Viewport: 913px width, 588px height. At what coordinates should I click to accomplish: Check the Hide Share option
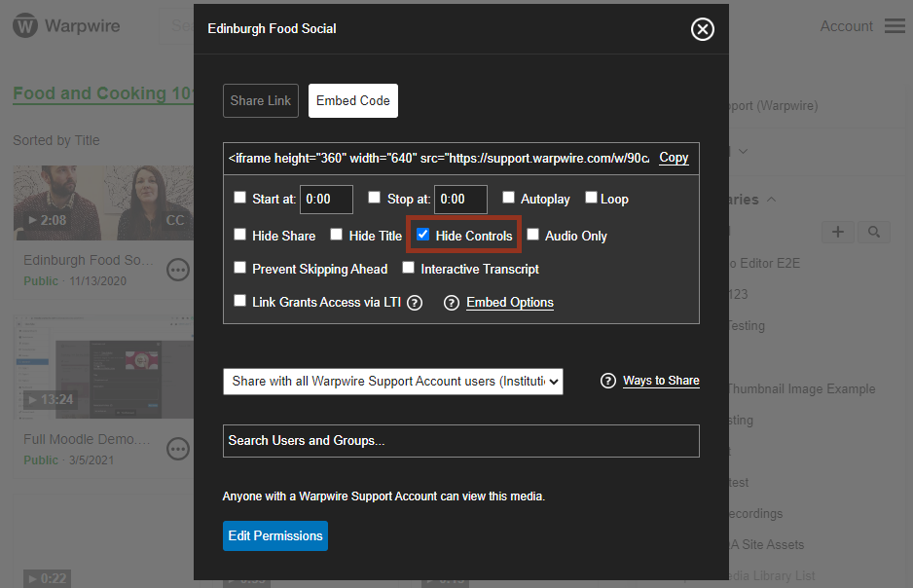(239, 234)
